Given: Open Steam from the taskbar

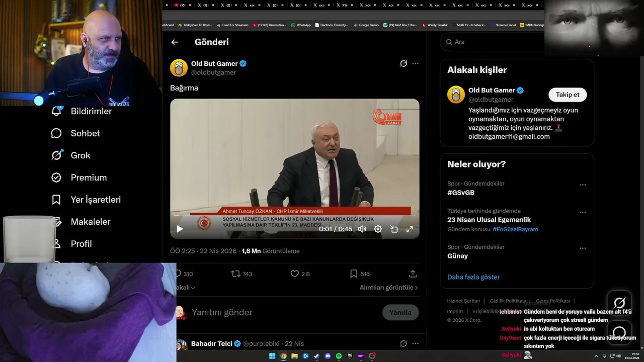Looking at the screenshot, I should pyautogui.click(x=316, y=356).
